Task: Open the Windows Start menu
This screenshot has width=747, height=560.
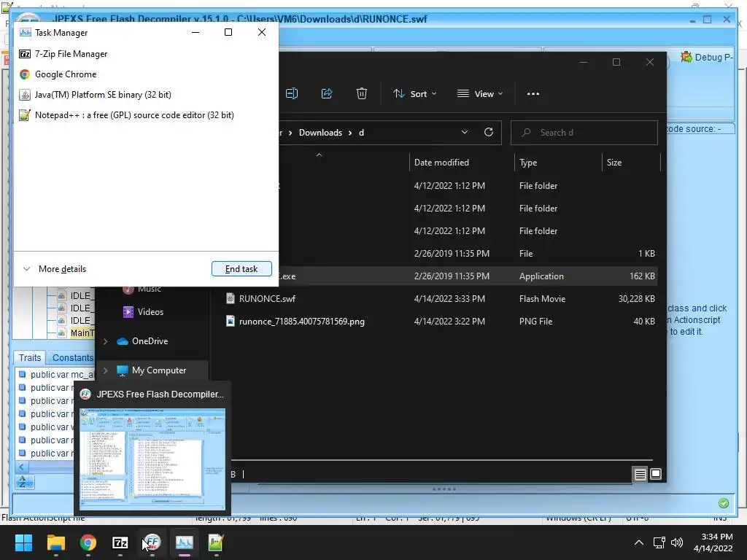Action: tap(23, 542)
